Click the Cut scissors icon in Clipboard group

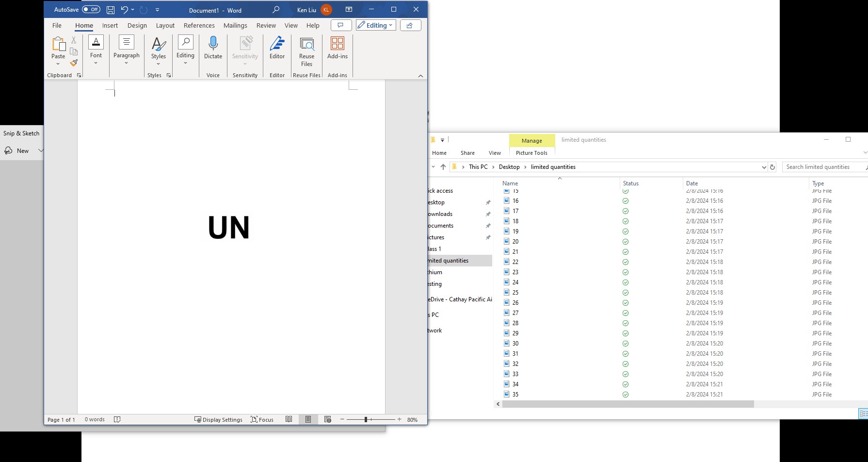(74, 40)
